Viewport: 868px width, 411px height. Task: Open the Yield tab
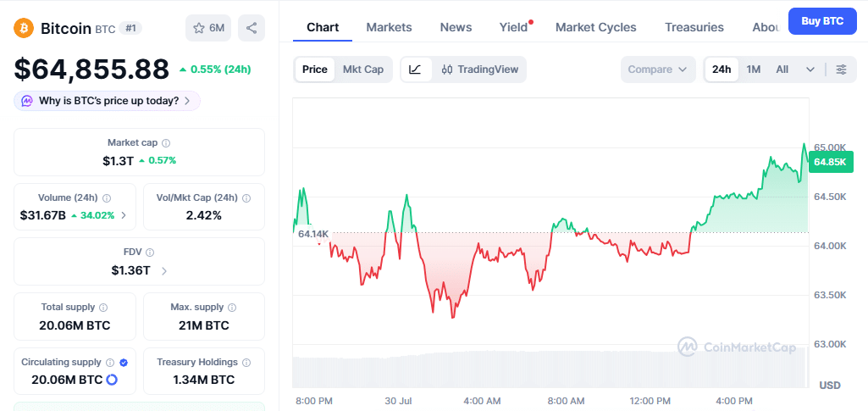tap(514, 27)
